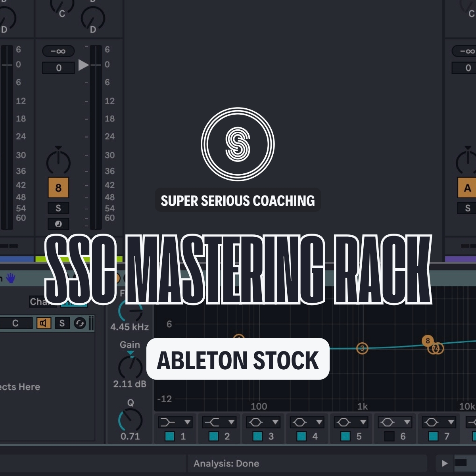
Task: Click the hot-swap arrows button on chain C
Action: (80, 323)
